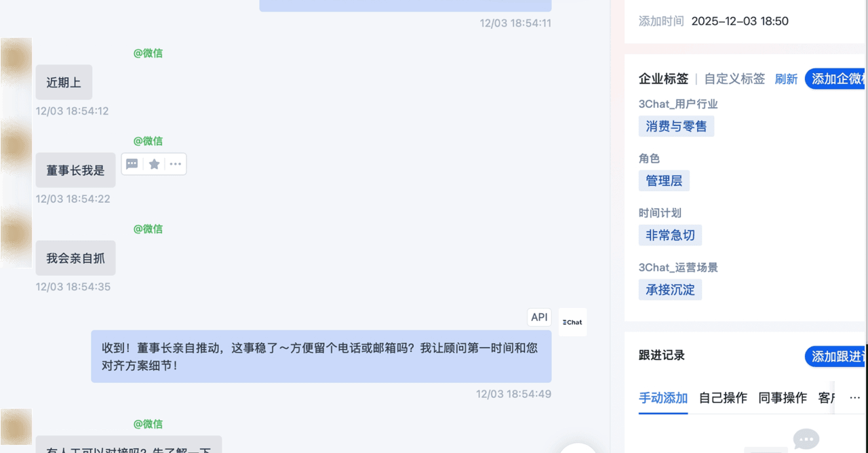Star the 董事长我是 message
Image resolution: width=868 pixels, height=453 pixels.
[x=154, y=164]
